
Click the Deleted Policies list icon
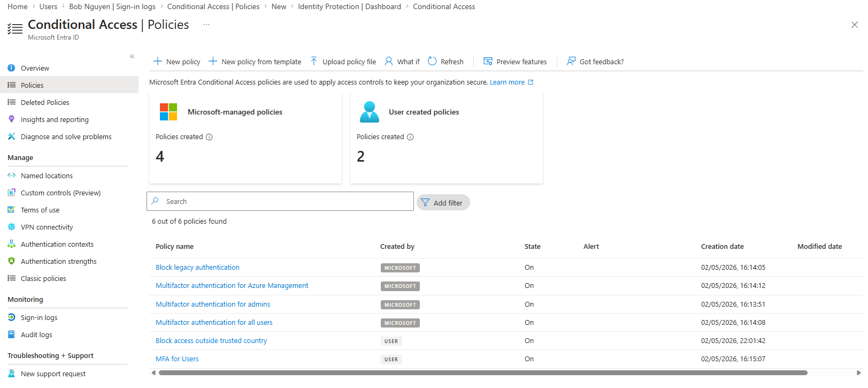11,102
